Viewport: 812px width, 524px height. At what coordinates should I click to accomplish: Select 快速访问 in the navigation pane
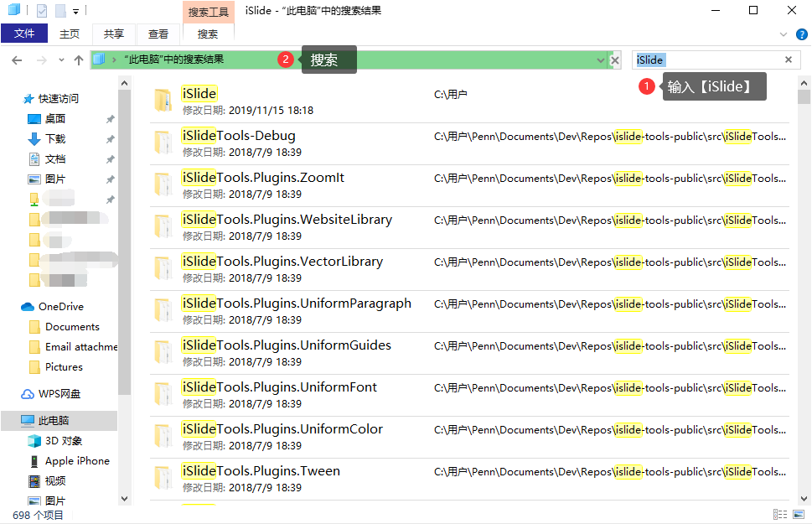tap(58, 98)
